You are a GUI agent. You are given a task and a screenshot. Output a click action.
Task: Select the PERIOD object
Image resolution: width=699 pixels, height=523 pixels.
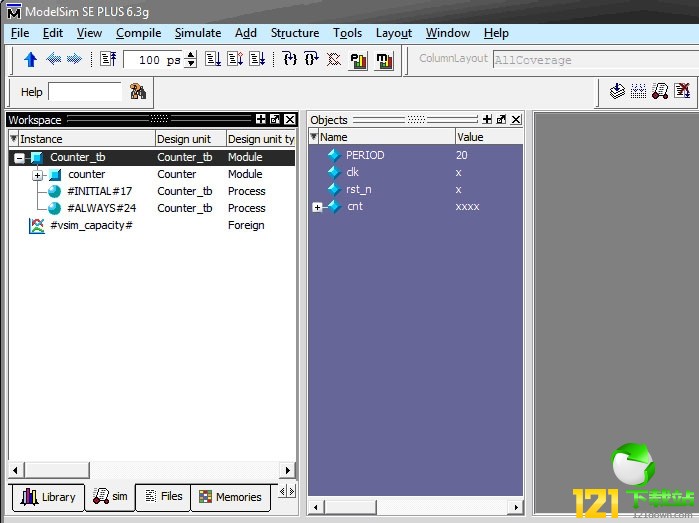coord(415,155)
